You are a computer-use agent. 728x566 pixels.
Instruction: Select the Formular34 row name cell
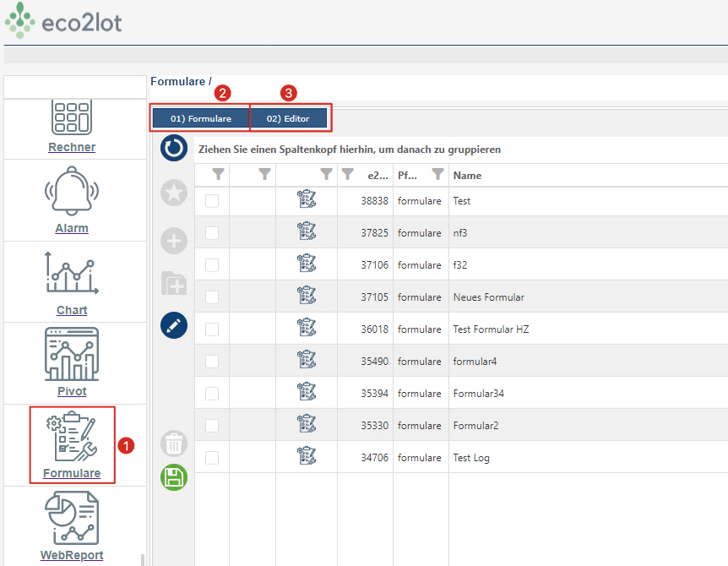point(478,394)
